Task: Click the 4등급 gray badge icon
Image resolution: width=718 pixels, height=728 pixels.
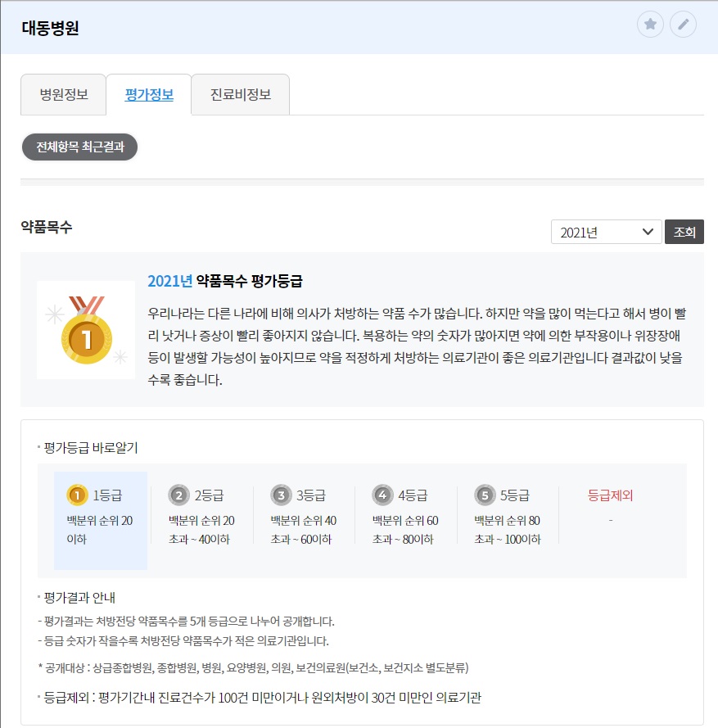Action: pos(382,495)
